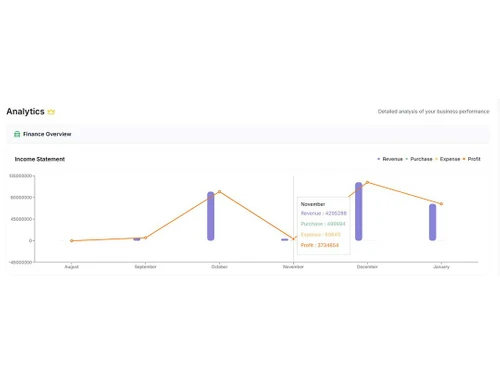
Task: Click the January axis label
Action: click(x=441, y=267)
